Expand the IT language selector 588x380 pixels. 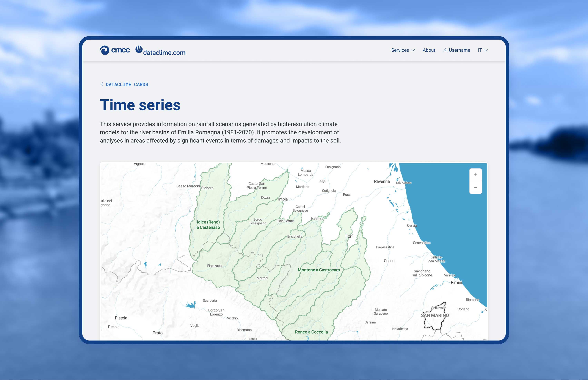482,50
